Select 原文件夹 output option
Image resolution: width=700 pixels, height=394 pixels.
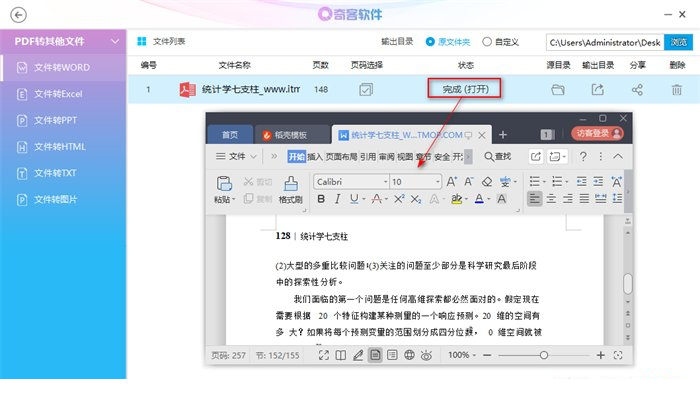(448, 42)
